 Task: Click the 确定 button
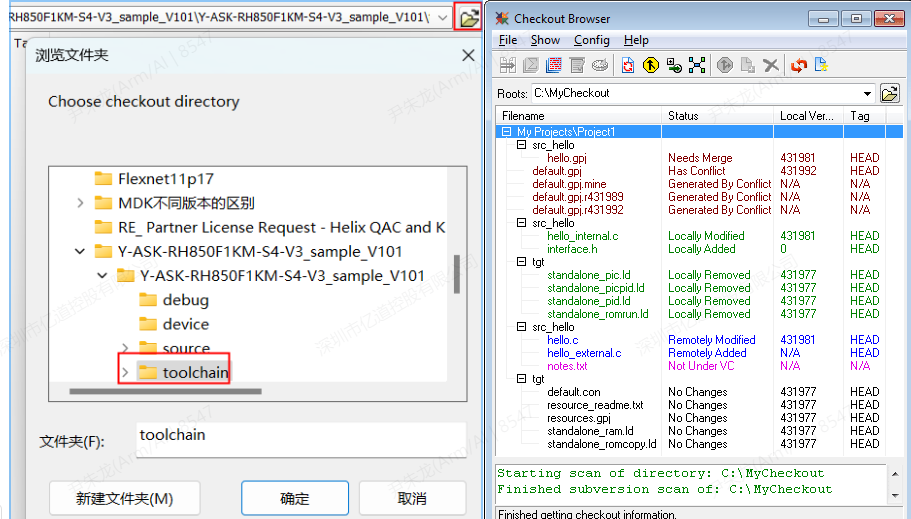coord(294,498)
